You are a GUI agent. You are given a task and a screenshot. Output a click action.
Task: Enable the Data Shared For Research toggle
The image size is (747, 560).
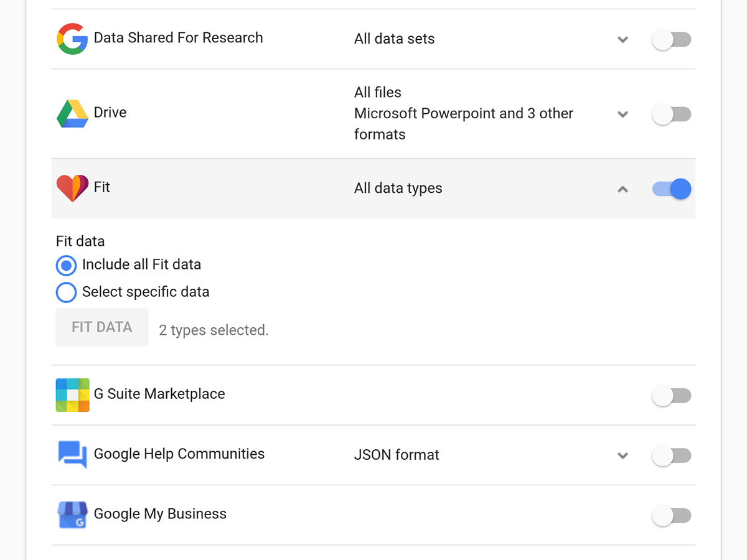click(671, 39)
